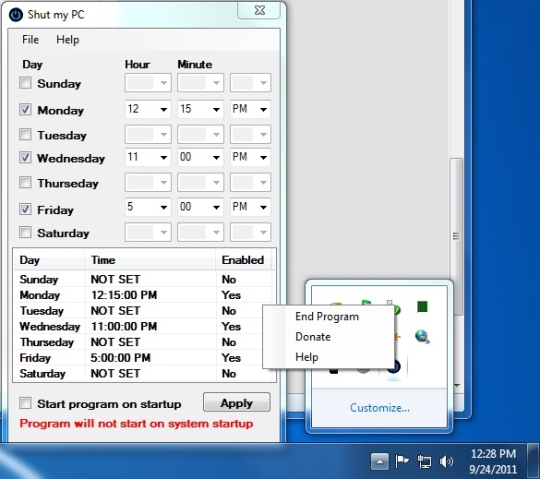Enable the Sunday checkbox

(25, 83)
